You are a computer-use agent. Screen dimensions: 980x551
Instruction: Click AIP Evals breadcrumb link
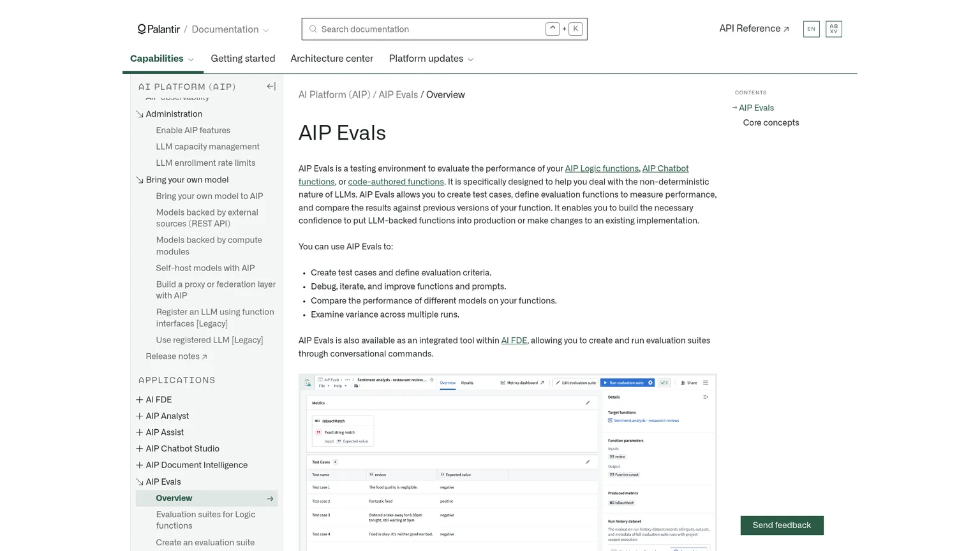pyautogui.click(x=398, y=95)
